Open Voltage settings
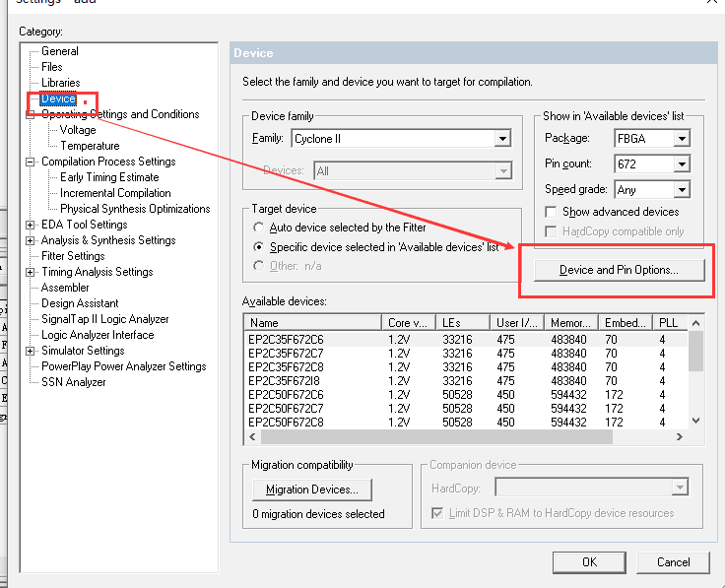Viewport: 725px width, 588px height. [x=78, y=130]
